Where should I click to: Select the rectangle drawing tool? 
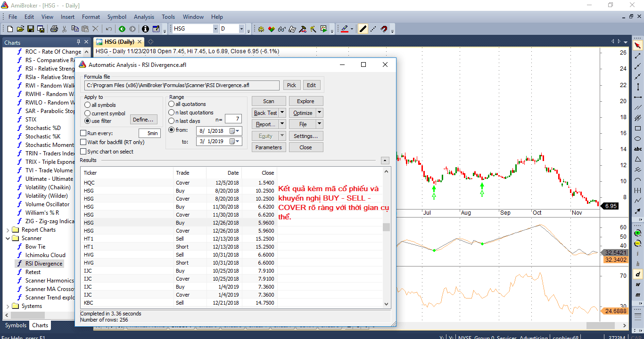tap(638, 128)
